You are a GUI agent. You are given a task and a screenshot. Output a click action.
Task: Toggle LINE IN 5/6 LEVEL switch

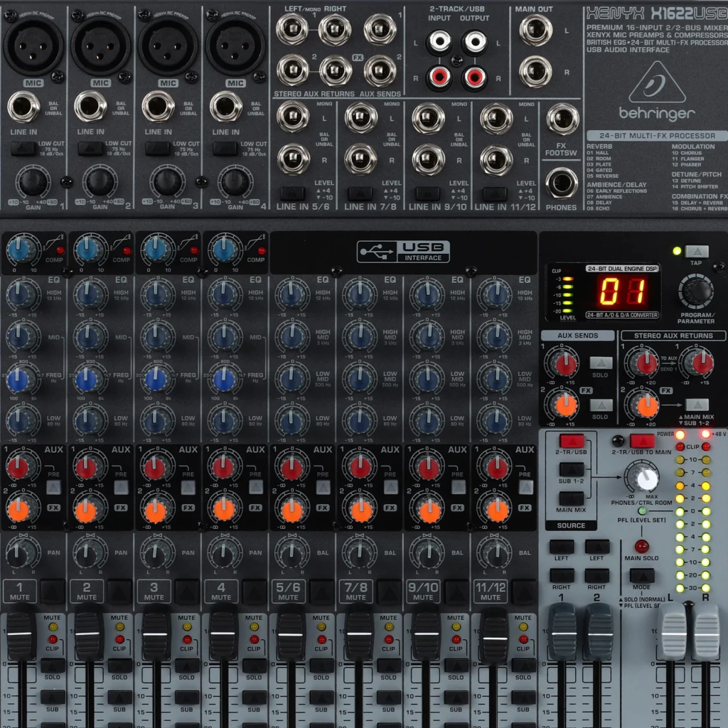(292, 193)
